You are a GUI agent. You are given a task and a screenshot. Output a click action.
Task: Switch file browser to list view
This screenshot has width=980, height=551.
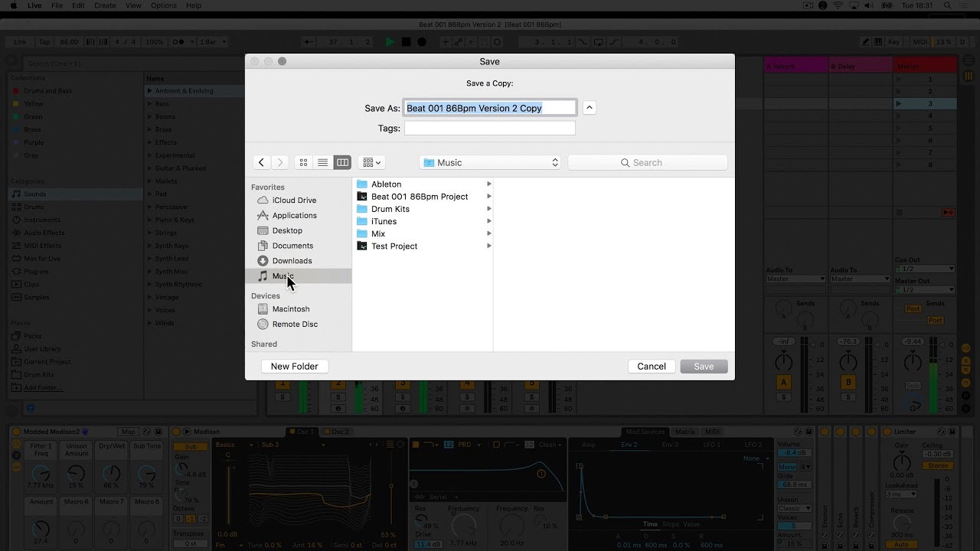click(x=323, y=162)
